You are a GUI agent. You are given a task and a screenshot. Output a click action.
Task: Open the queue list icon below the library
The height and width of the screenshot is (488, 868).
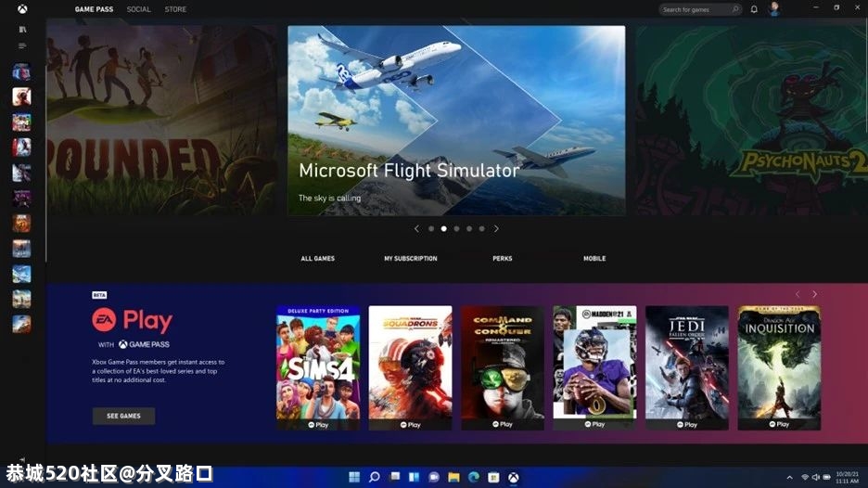[x=22, y=45]
